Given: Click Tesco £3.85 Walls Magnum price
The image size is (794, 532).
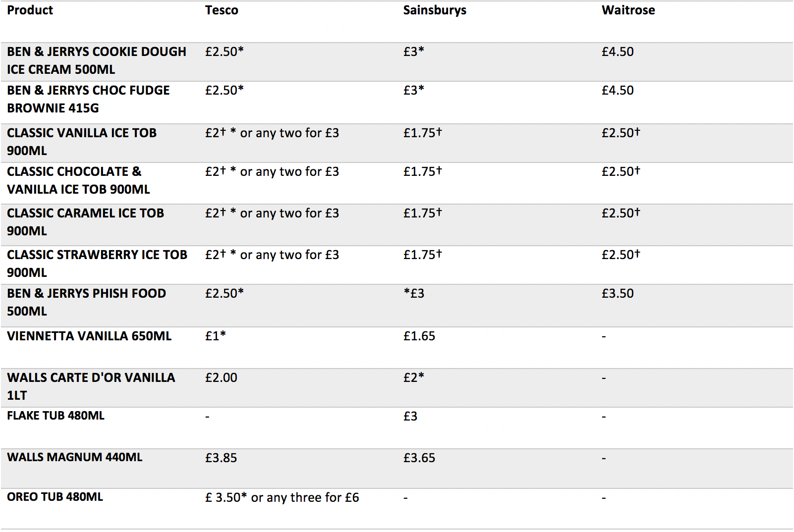Looking at the screenshot, I should 221,458.
